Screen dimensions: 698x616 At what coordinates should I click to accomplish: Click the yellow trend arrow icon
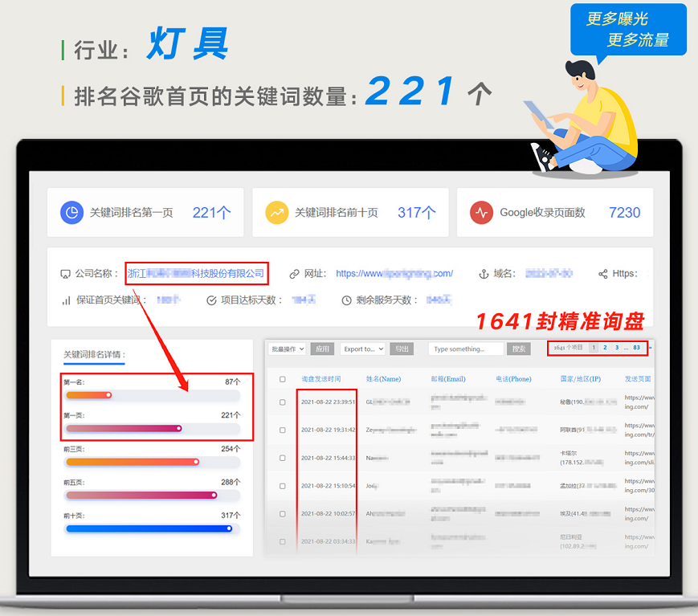(x=277, y=213)
